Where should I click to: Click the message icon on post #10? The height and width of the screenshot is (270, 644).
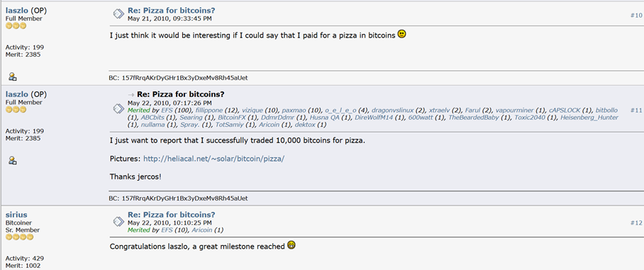coord(118,14)
